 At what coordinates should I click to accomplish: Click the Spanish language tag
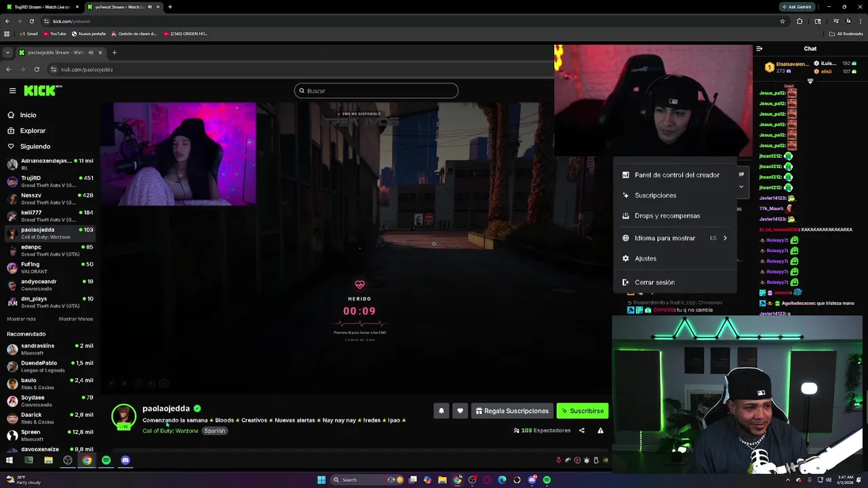pyautogui.click(x=214, y=431)
